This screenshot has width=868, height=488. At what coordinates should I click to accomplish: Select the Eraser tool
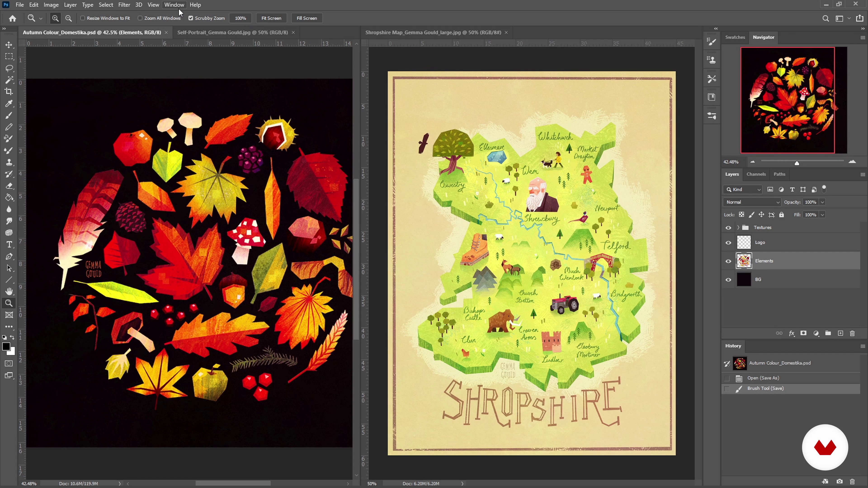pos(9,186)
